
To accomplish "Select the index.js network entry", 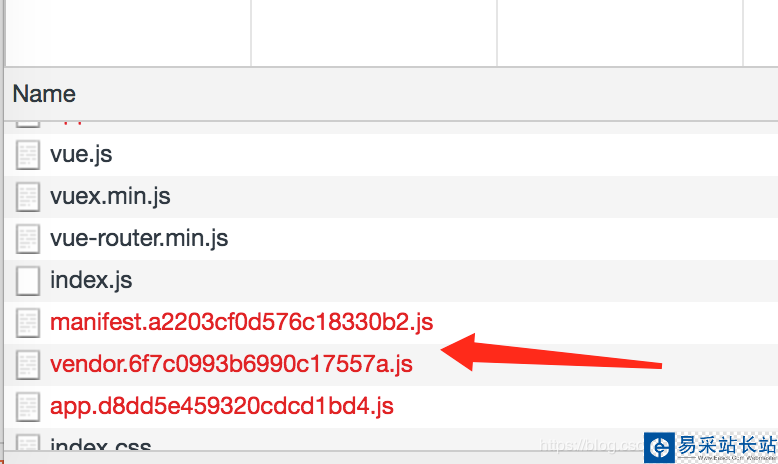I will click(x=91, y=281).
